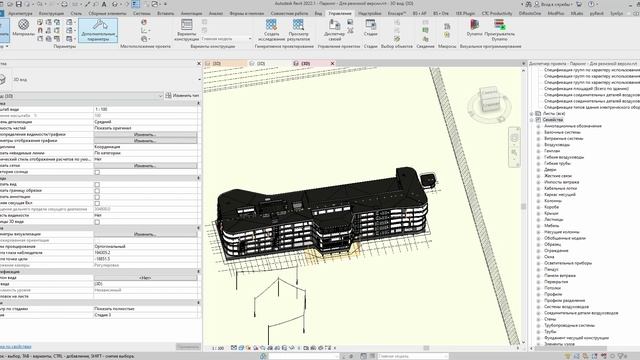
Task: Open the pyRevit ribbon tab
Action: [x=596, y=13]
